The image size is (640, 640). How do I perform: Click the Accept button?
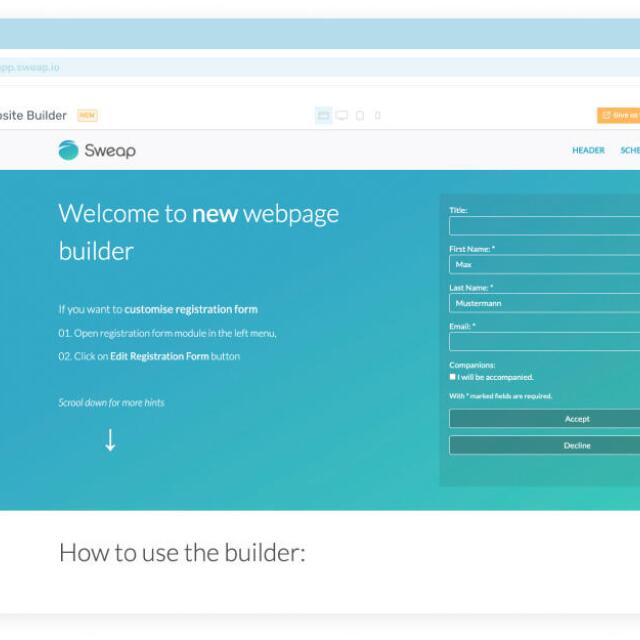(544, 419)
